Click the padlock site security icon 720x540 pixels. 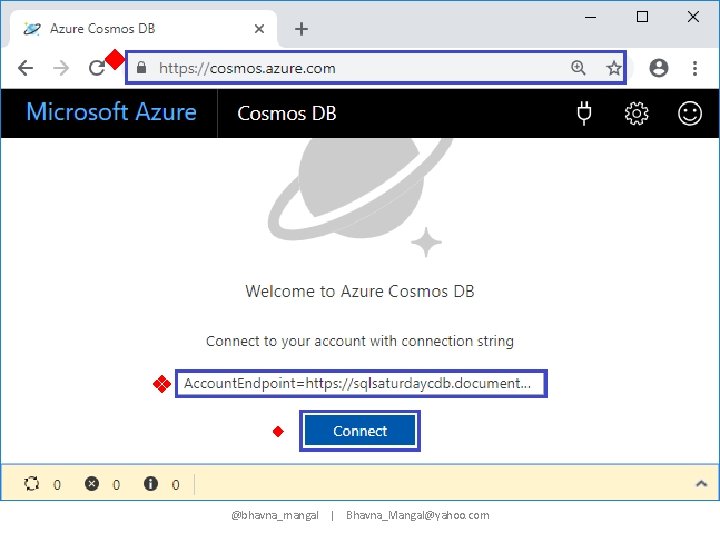(141, 68)
